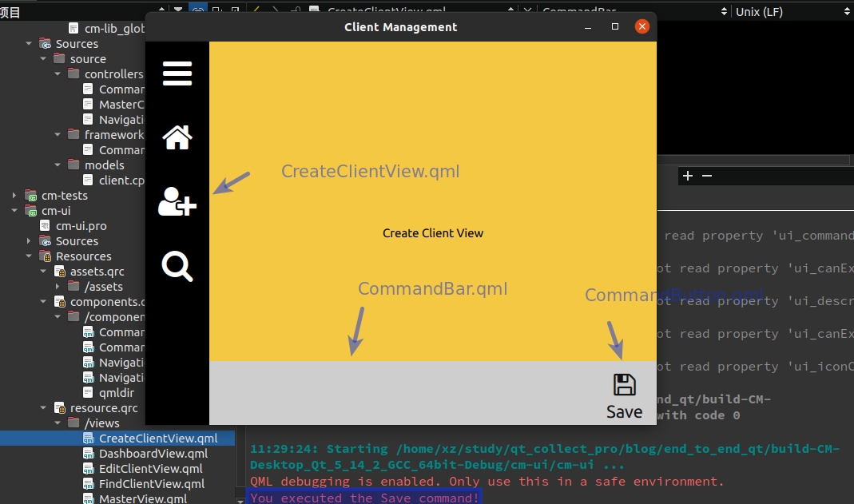Click the /views folder icon
Image resolution: width=854 pixels, height=504 pixels.
[73, 423]
